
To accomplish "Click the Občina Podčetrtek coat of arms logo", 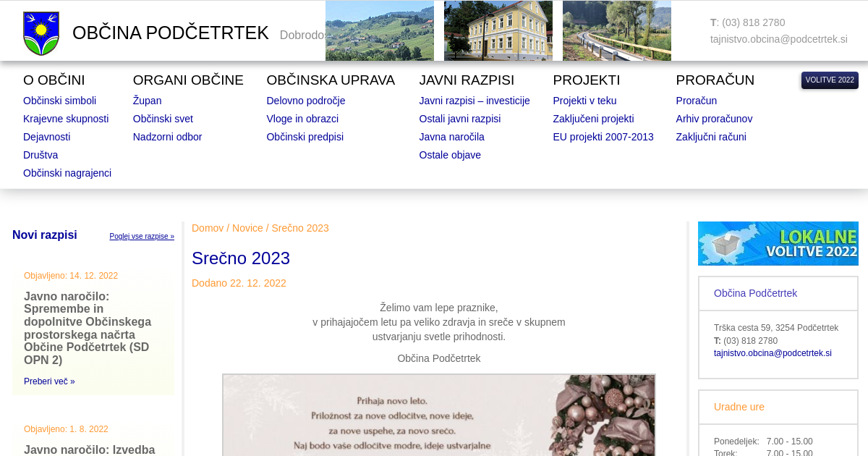I will tap(41, 33).
